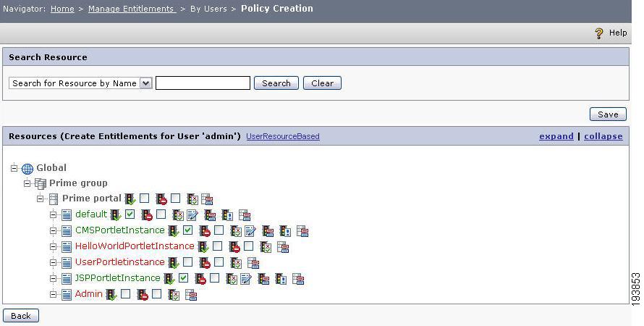Click the Clear button
The width and height of the screenshot is (644, 326).
tap(322, 83)
